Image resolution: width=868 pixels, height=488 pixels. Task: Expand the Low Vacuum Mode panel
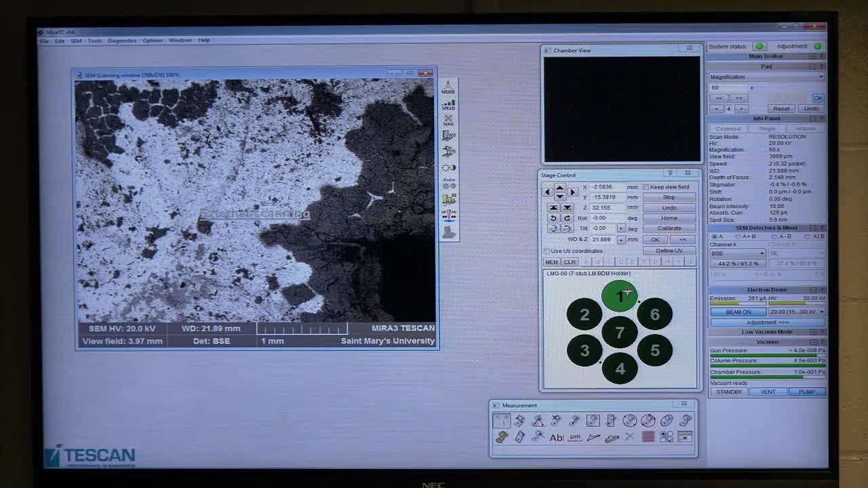point(812,332)
